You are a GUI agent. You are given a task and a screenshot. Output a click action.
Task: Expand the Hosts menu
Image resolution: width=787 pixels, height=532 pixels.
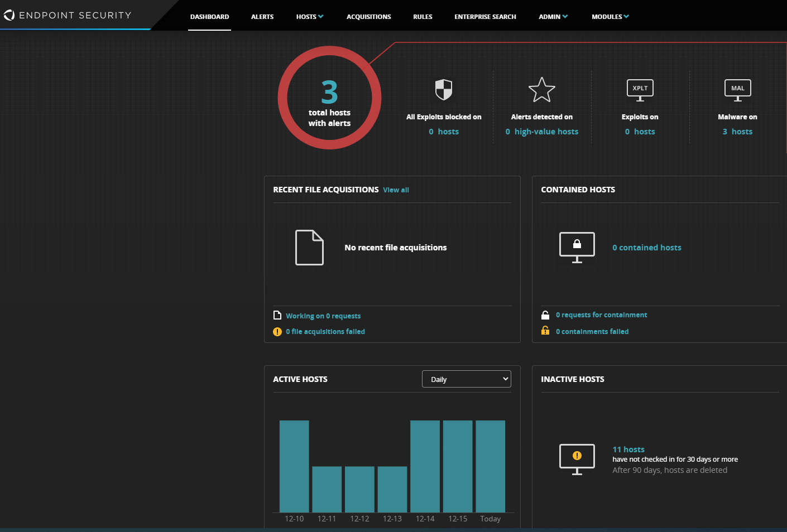point(309,17)
